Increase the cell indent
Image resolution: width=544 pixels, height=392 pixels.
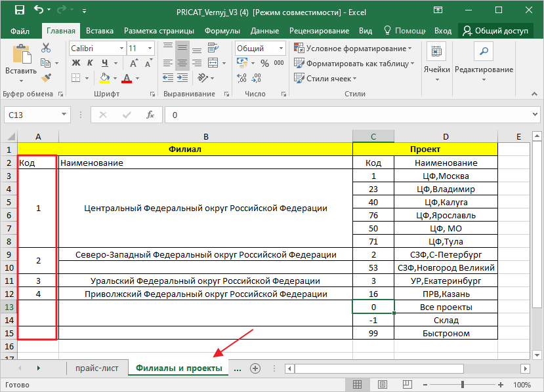182,77
